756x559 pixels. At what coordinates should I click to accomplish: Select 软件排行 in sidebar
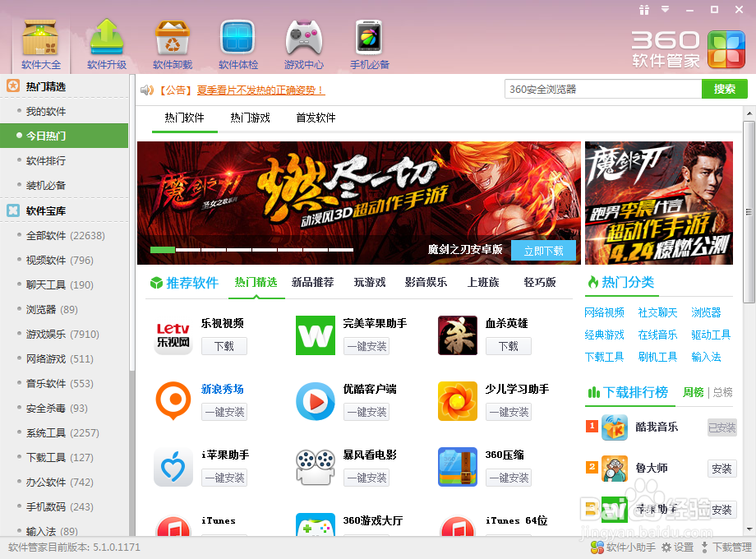click(64, 160)
